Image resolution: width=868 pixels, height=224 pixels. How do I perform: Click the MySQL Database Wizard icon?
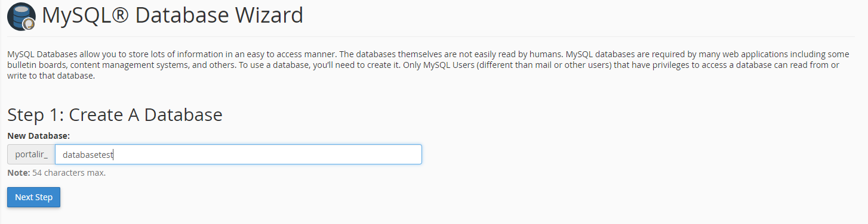tap(21, 17)
